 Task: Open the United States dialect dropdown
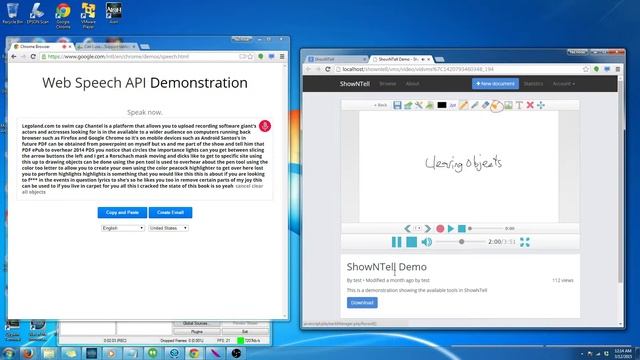[x=168, y=228]
